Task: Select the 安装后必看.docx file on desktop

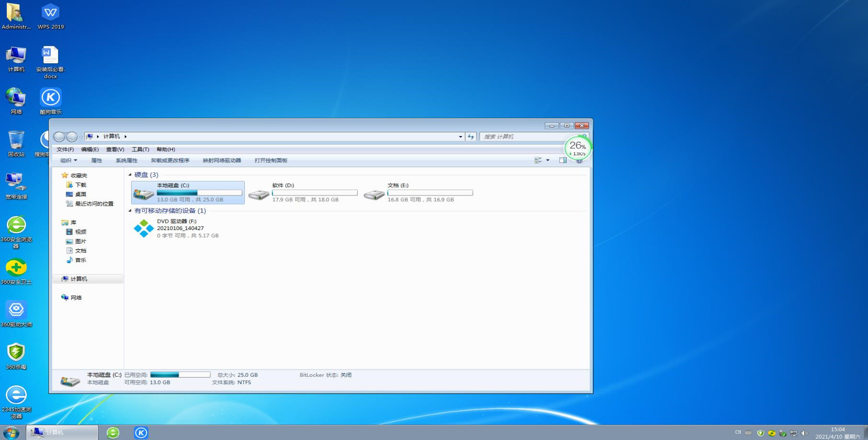Action: click(x=50, y=62)
